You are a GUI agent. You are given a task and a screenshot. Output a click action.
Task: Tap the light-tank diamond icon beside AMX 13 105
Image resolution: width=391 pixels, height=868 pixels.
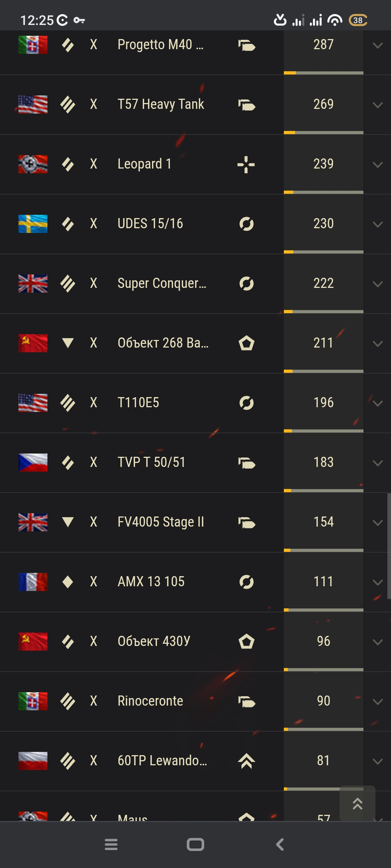tap(68, 582)
